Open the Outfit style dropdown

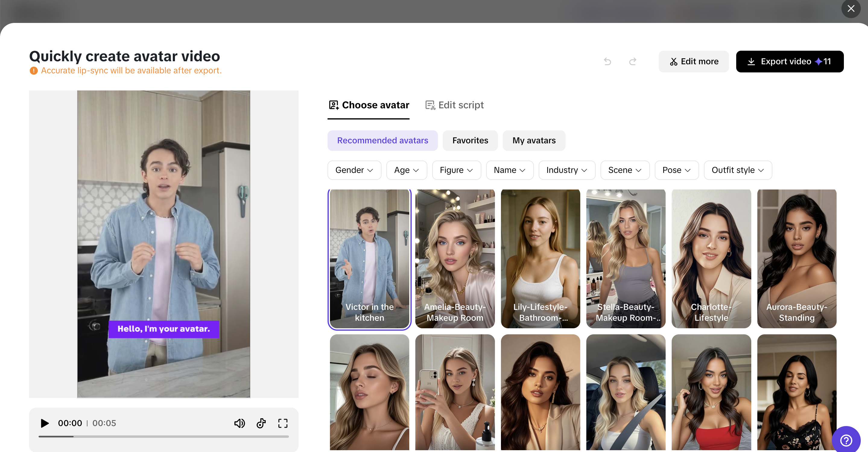click(x=738, y=170)
